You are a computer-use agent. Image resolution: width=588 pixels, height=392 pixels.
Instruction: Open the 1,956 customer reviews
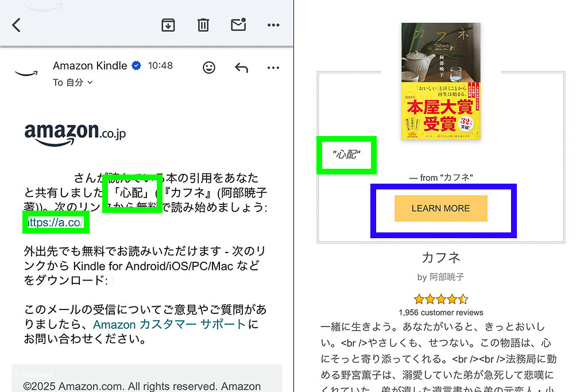[440, 313]
